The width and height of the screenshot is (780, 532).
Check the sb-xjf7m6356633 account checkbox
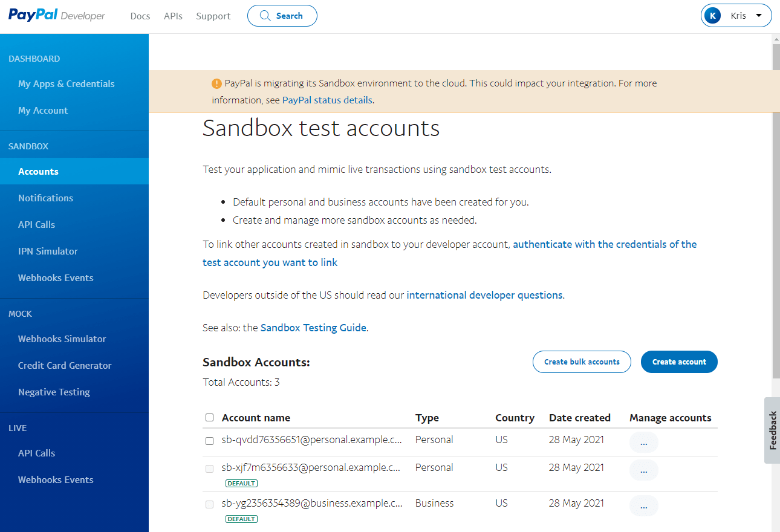[x=209, y=469]
